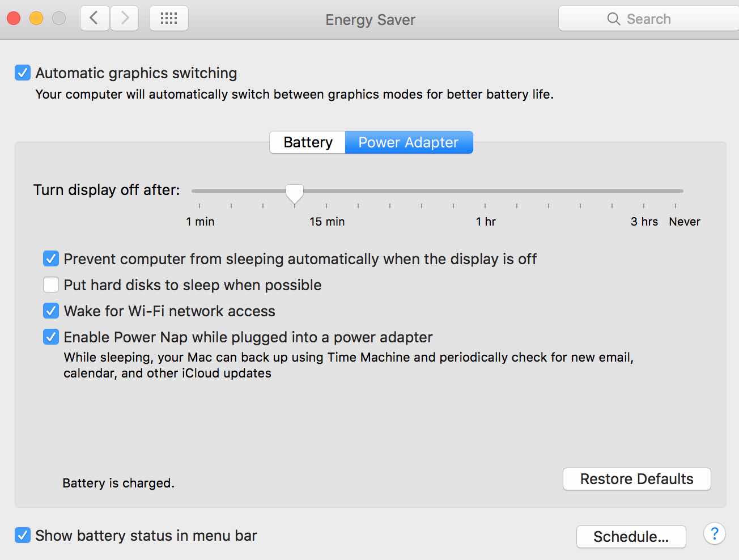Click the Time Machine Power Nap description
Screen dimensions: 739x560
coord(349,365)
